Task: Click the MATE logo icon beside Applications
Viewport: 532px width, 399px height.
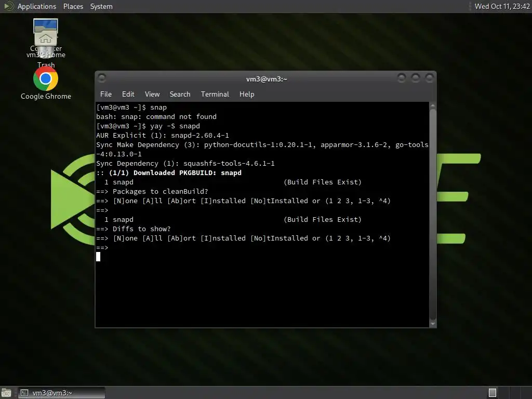Action: coord(8,6)
